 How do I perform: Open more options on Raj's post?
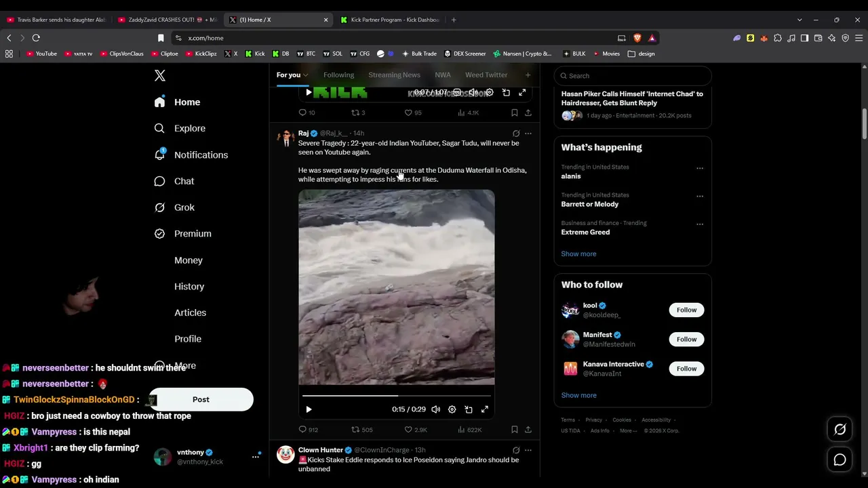point(528,134)
